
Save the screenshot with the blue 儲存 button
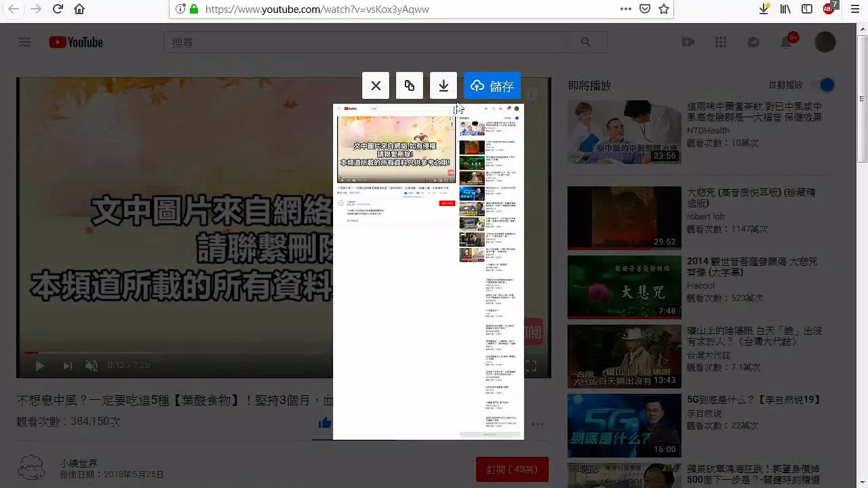coord(492,85)
